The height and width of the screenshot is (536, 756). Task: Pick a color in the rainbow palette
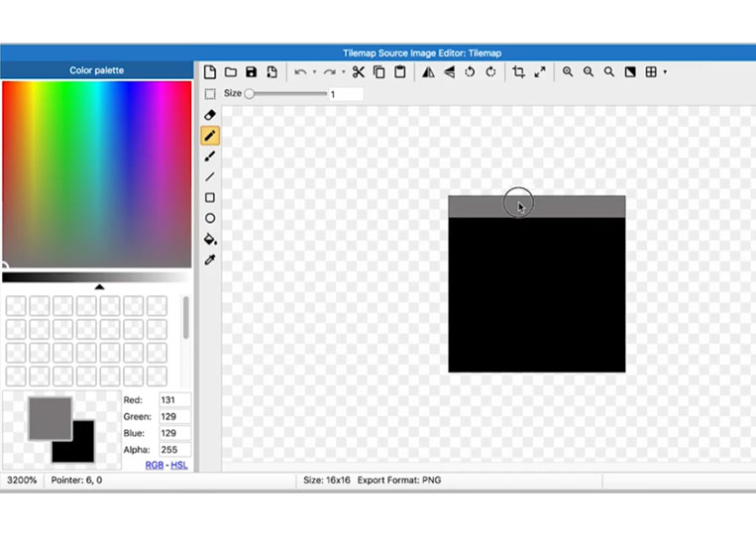97,174
